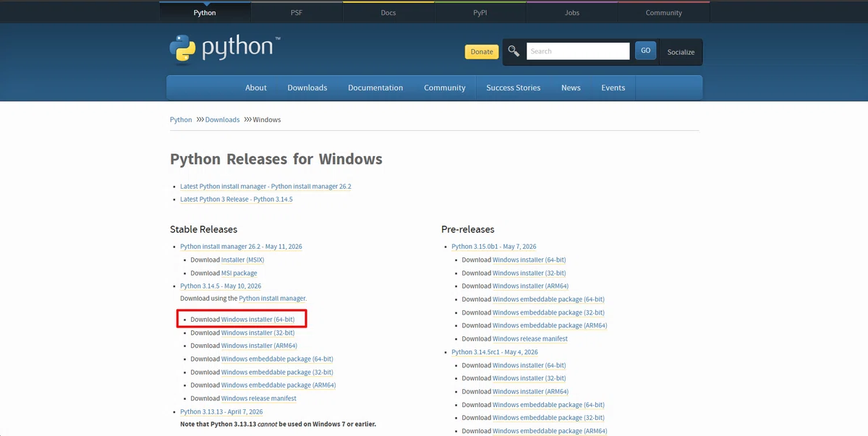The height and width of the screenshot is (436, 868).
Task: Open the Python 3.15.0b1 - May 7, 2026 pre-release link
Action: 494,247
